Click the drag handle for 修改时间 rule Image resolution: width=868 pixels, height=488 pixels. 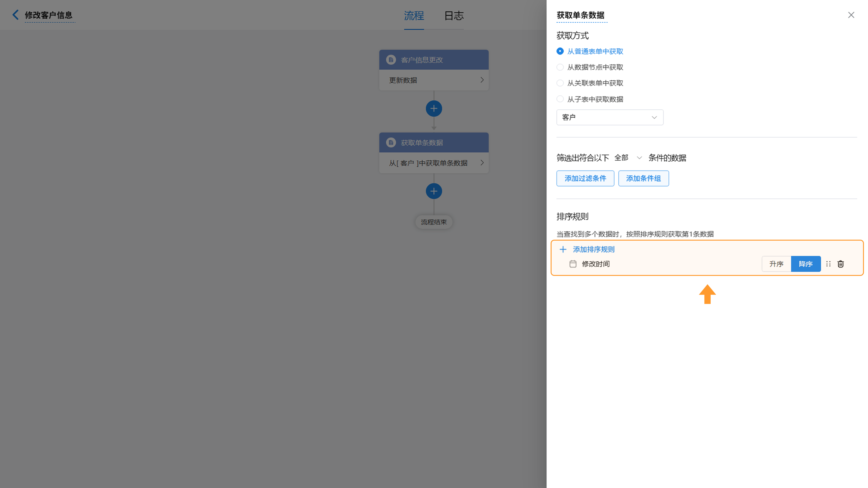(x=828, y=264)
